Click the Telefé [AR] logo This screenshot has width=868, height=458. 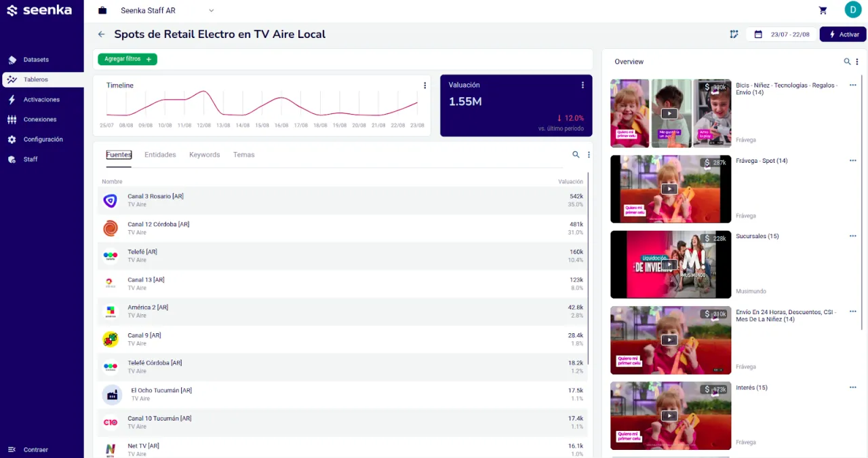pyautogui.click(x=110, y=256)
